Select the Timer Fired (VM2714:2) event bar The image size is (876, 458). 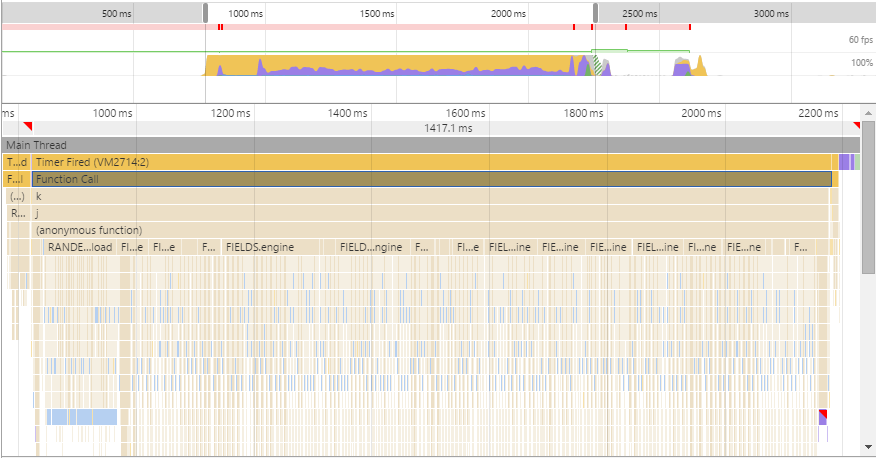[x=432, y=162]
